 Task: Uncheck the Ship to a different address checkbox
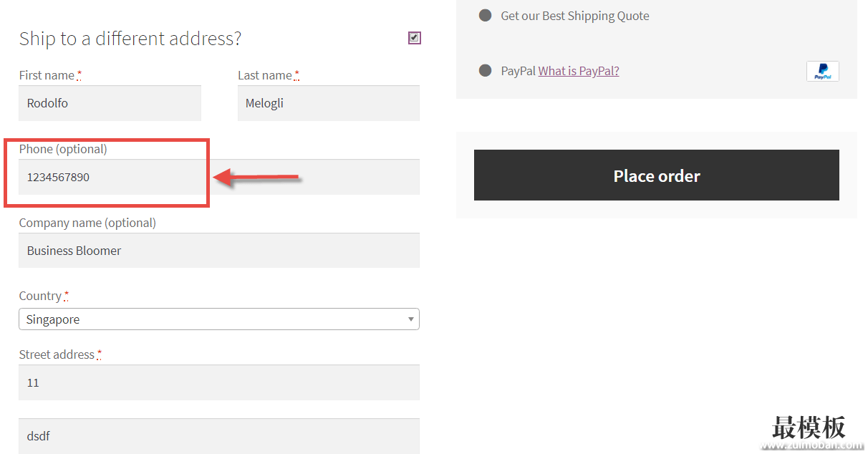(x=415, y=38)
